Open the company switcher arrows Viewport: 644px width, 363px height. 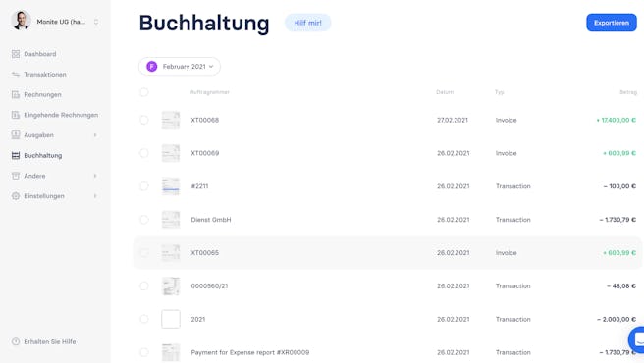click(96, 22)
